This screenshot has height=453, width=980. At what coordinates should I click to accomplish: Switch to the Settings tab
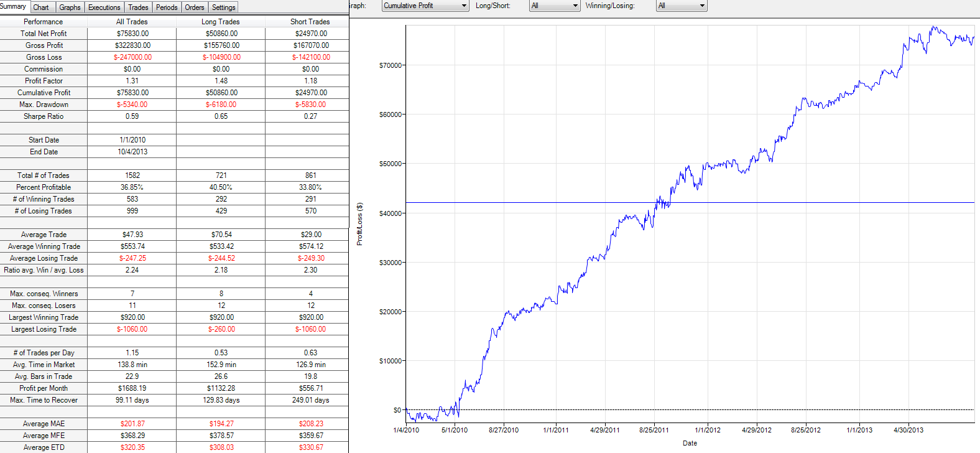(224, 7)
